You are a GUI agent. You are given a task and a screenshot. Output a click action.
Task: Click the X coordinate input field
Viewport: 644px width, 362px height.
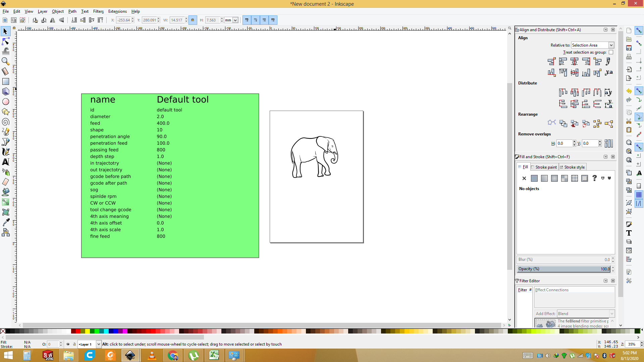tap(123, 20)
